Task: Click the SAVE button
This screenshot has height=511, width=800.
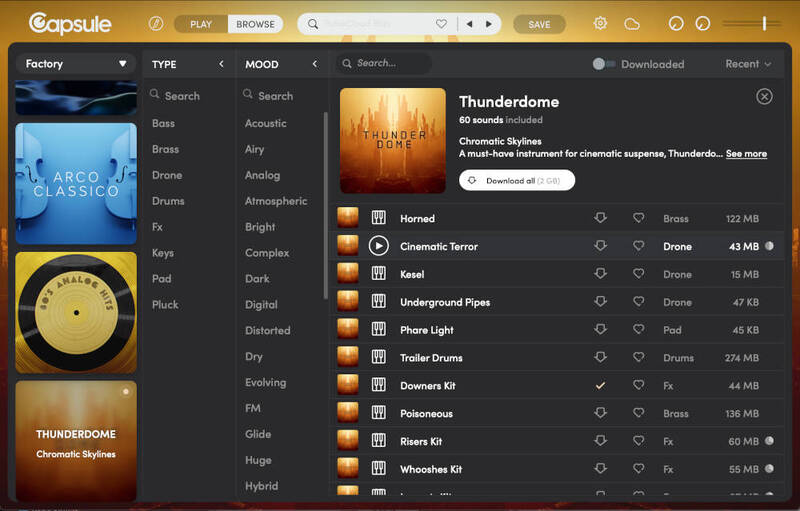Action: pos(539,24)
